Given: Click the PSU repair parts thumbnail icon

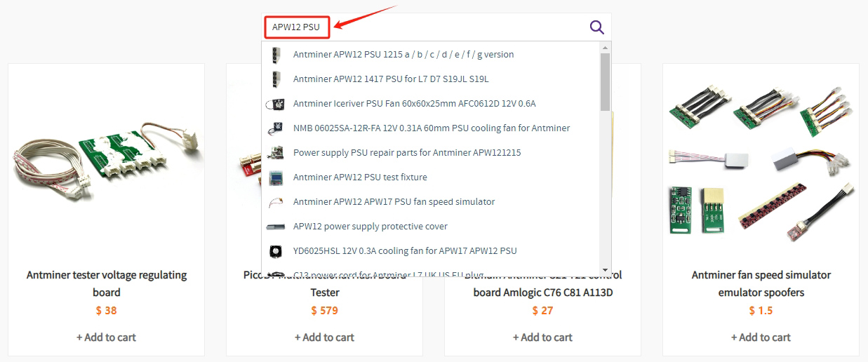Looking at the screenshot, I should (x=275, y=153).
